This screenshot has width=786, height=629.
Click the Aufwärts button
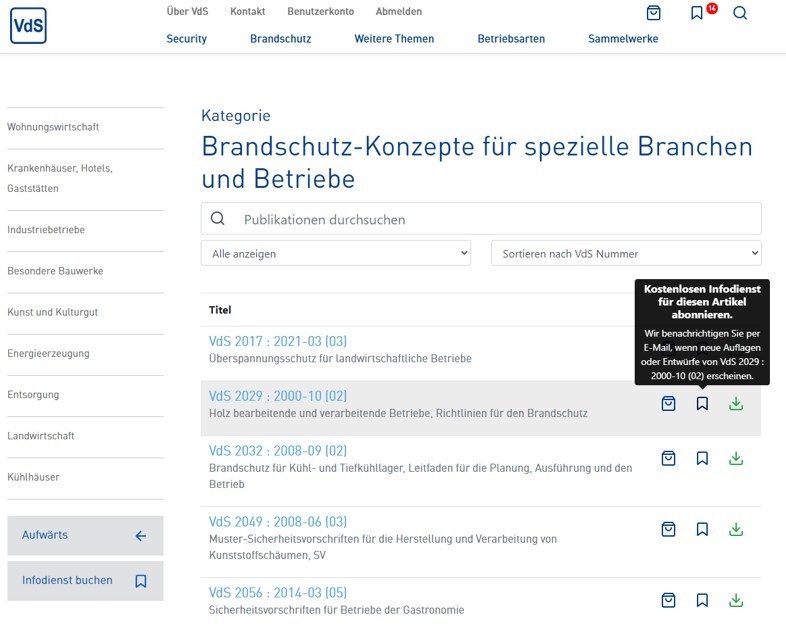(85, 536)
